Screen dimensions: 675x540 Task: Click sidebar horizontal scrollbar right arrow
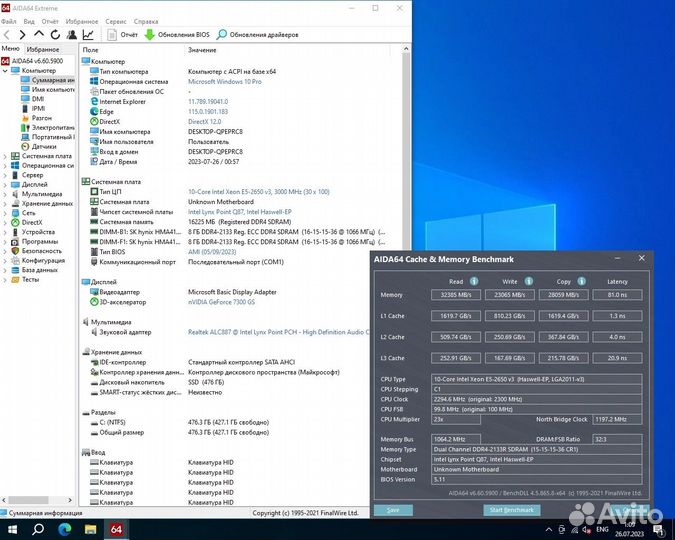tap(70, 500)
